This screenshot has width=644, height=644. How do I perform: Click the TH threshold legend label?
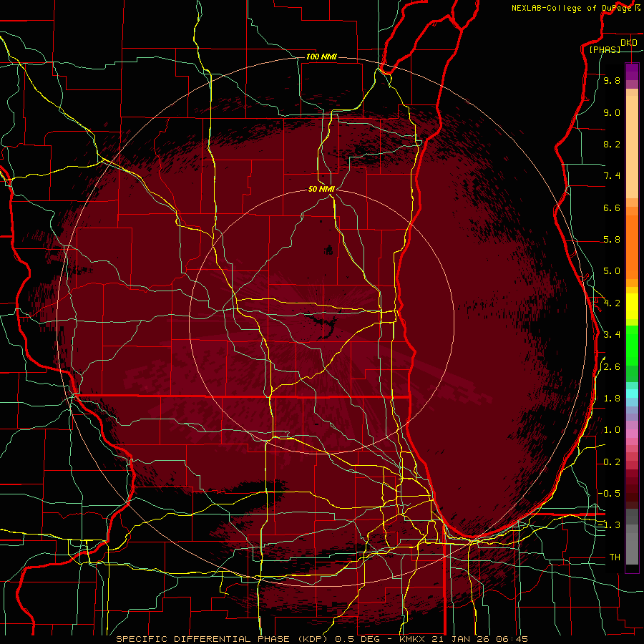pyautogui.click(x=615, y=557)
